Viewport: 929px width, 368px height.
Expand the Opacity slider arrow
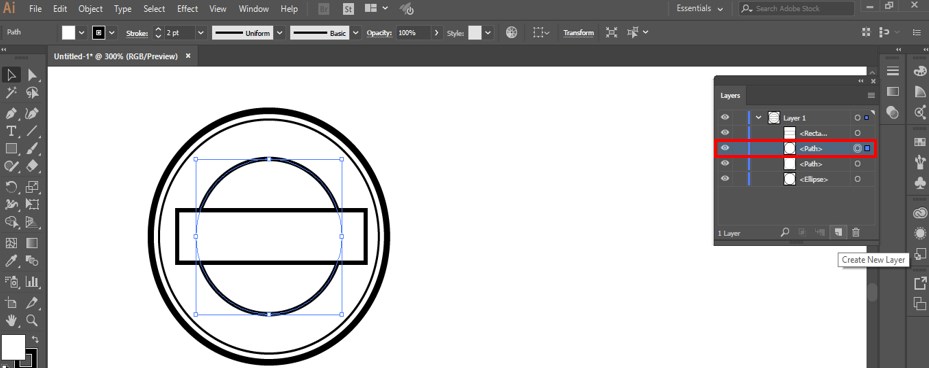click(437, 33)
